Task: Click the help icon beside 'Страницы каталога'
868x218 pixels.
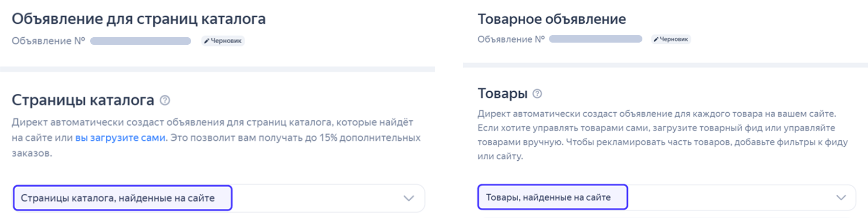Action: click(165, 100)
